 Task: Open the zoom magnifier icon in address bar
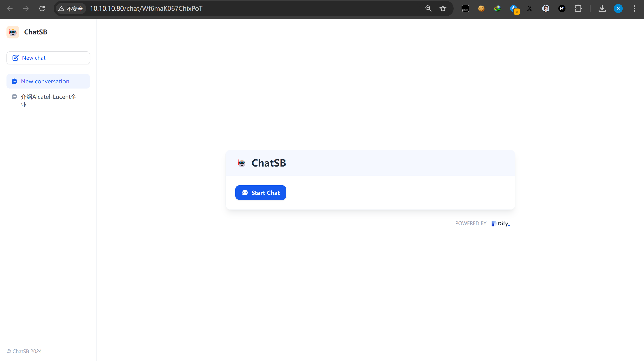(428, 8)
